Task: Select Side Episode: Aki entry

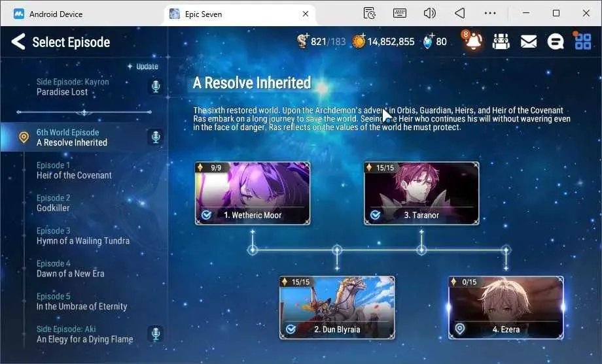Action: [x=84, y=334]
